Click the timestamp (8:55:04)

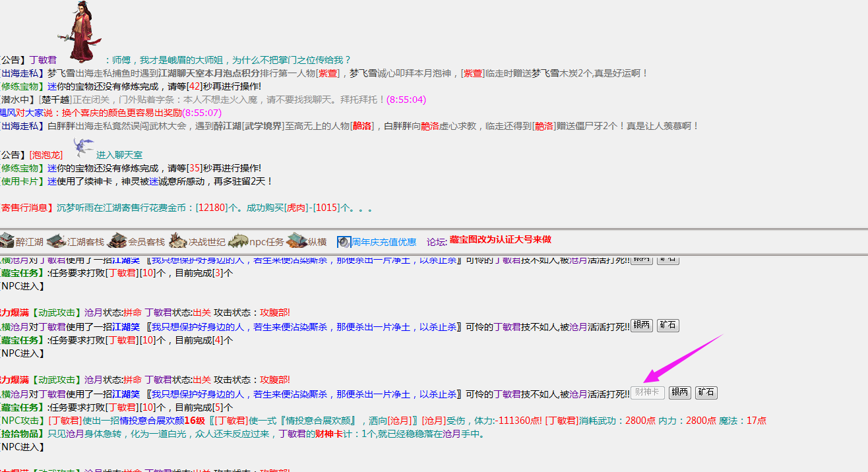pyautogui.click(x=406, y=100)
